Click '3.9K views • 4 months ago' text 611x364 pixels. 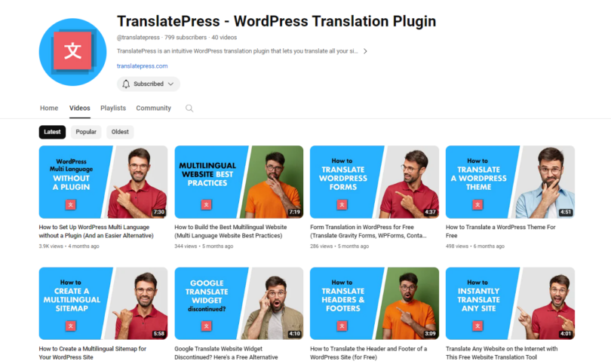pyautogui.click(x=69, y=246)
